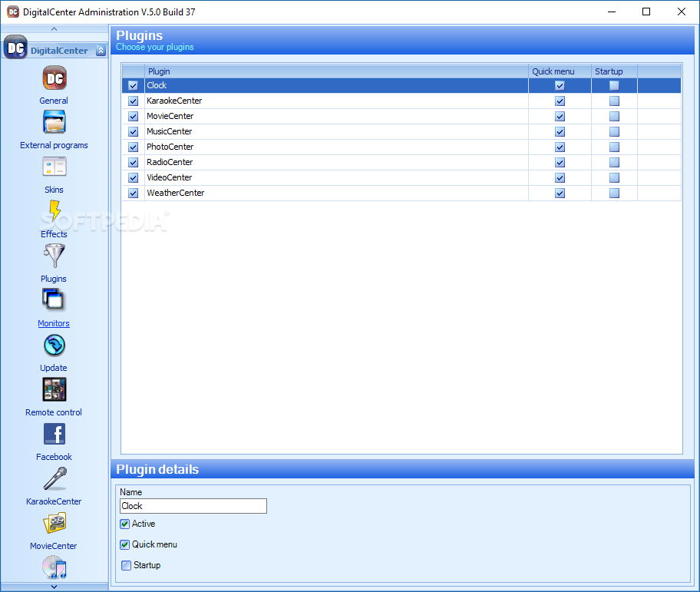
Task: Click the Update label in the sidebar
Action: [x=54, y=368]
